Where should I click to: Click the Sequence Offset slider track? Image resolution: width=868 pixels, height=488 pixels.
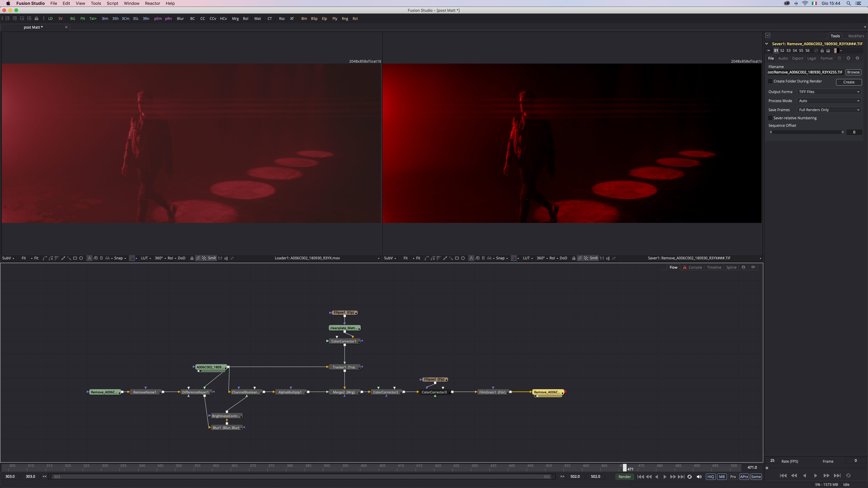(x=807, y=132)
